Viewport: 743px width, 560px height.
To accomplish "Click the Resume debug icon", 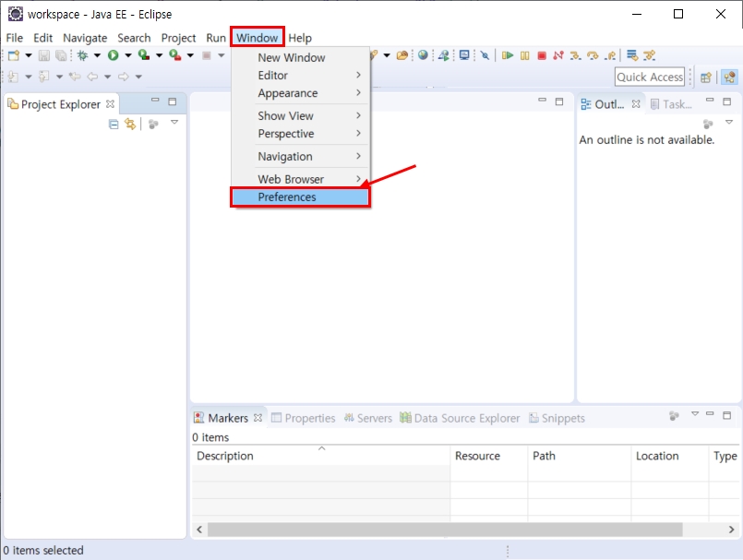I will [x=508, y=55].
